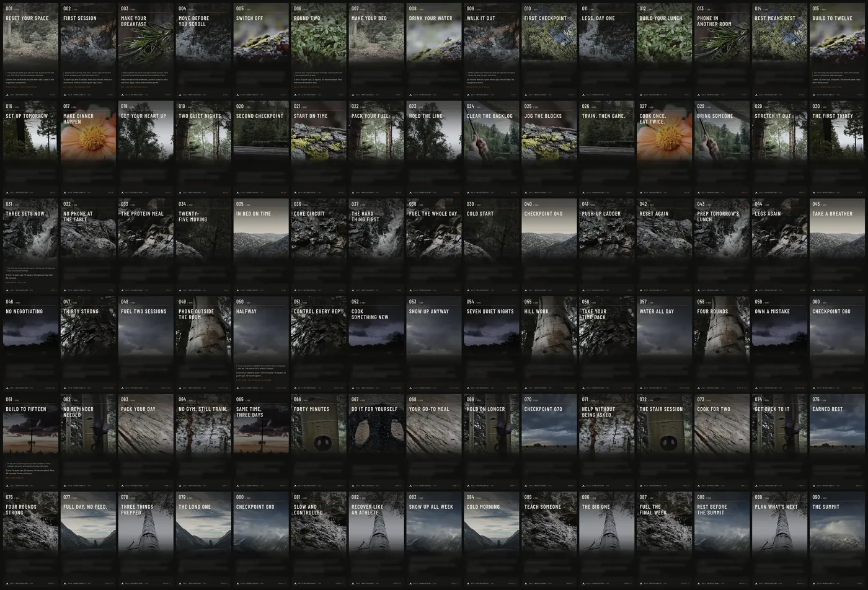Open the 'Clear the Backlog' card
The width and height of the screenshot is (868, 590).
pyautogui.click(x=492, y=148)
